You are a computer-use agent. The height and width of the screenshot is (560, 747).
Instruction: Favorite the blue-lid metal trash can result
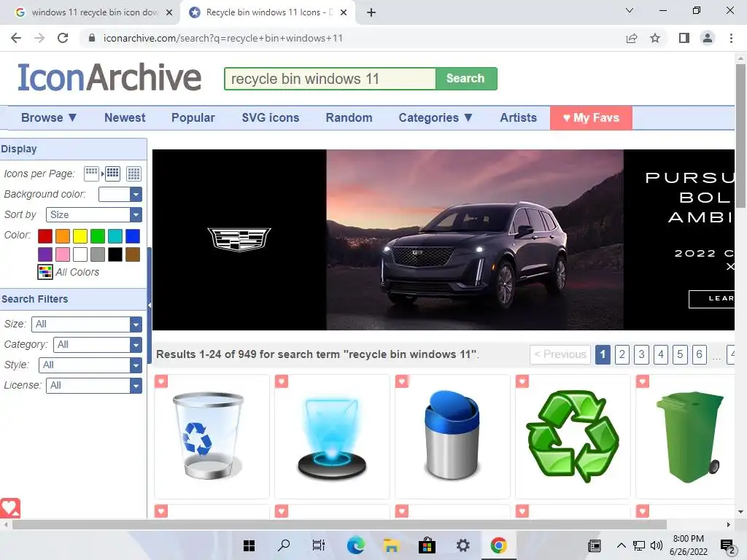(x=402, y=381)
